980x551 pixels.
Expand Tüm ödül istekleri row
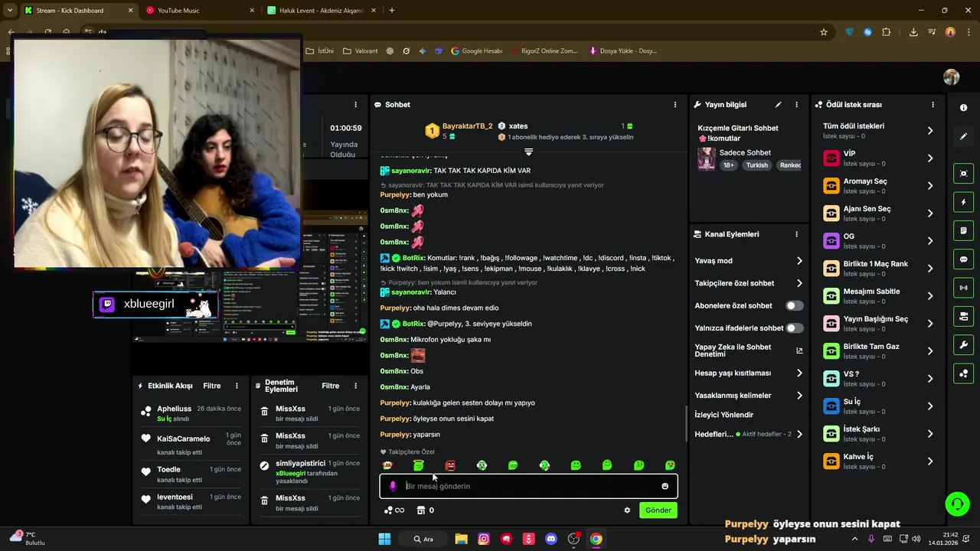pos(878,131)
